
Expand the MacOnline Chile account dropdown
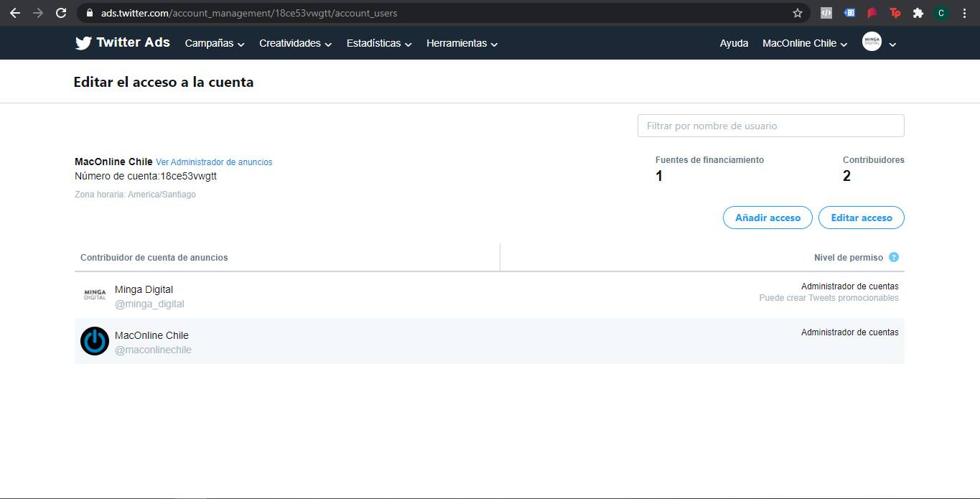805,43
